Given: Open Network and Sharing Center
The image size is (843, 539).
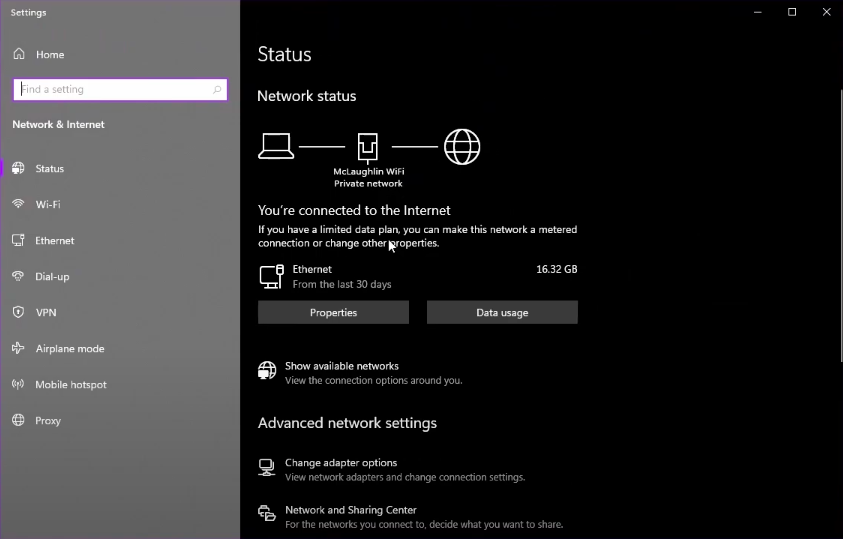Looking at the screenshot, I should (x=351, y=510).
